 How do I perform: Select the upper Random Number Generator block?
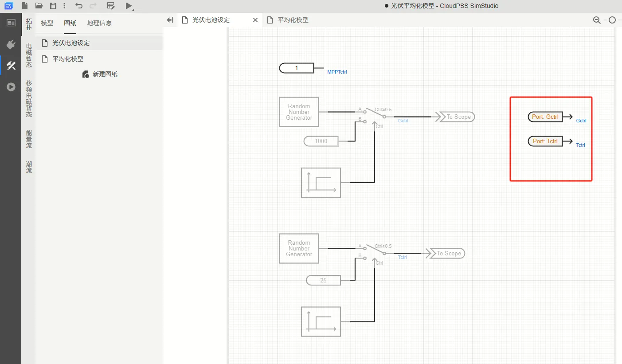tap(299, 112)
